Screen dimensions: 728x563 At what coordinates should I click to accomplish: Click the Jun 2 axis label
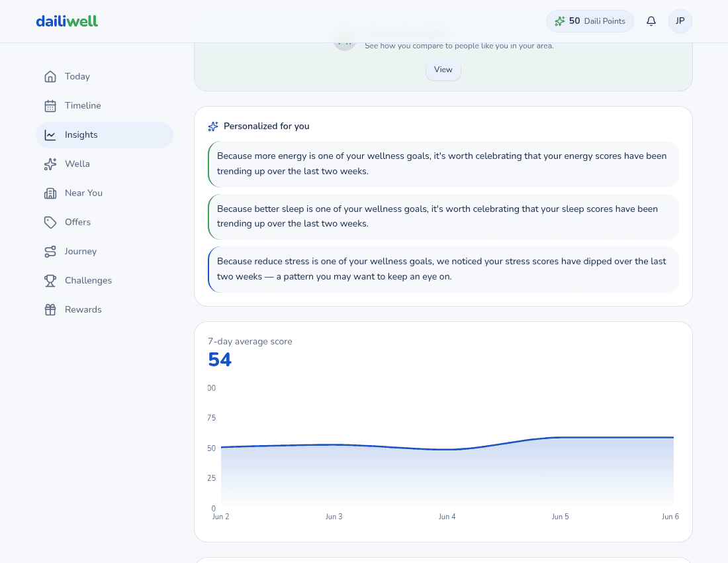[x=220, y=517]
